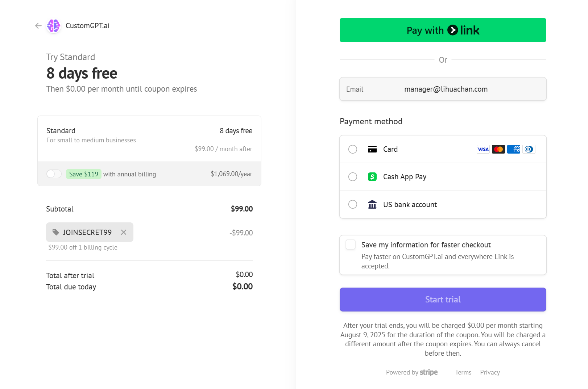Click the Start trial button
This screenshot has width=588, height=389.
(443, 300)
